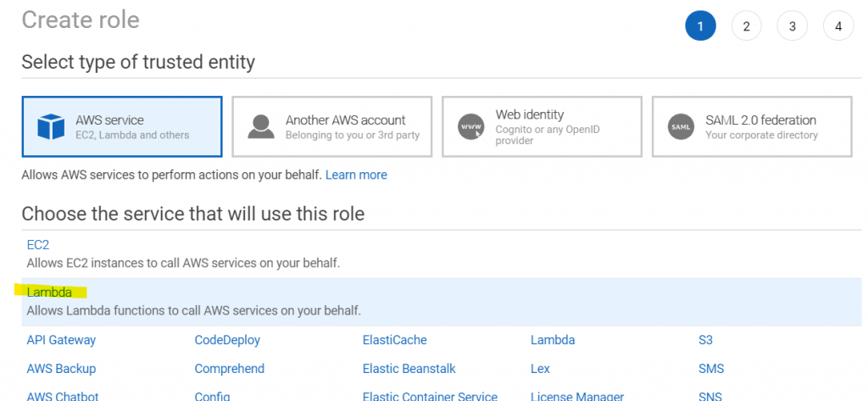Open the Learn more link

pyautogui.click(x=356, y=175)
